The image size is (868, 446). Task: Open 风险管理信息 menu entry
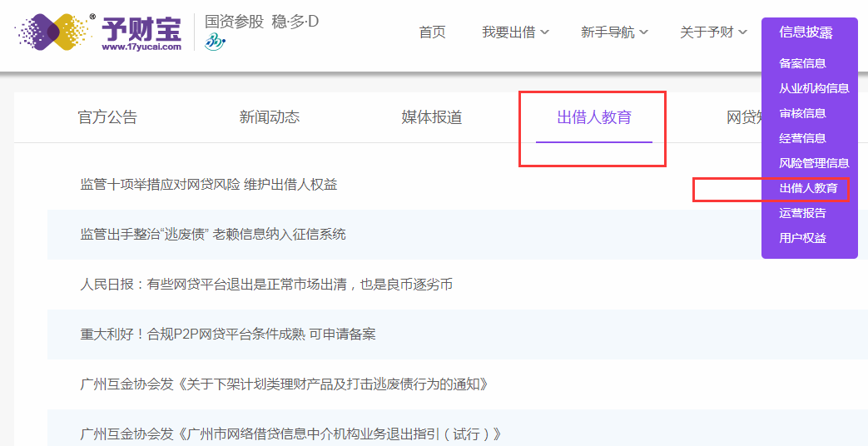(x=814, y=163)
